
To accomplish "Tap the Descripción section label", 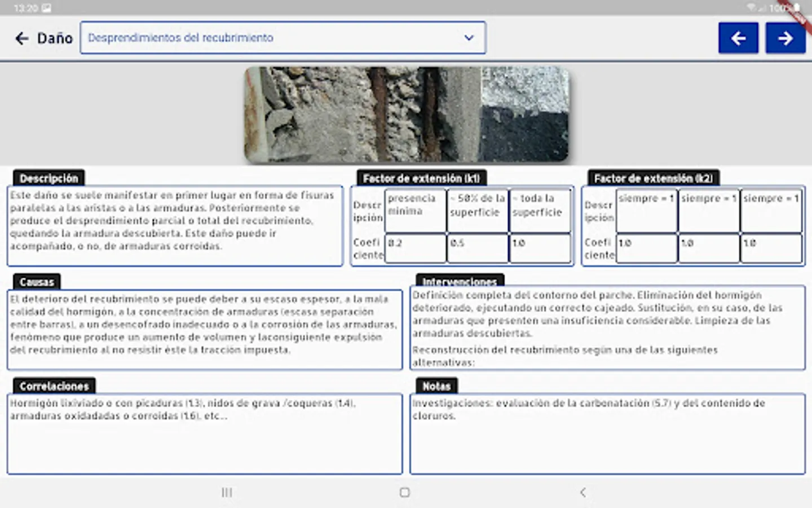I will (48, 178).
